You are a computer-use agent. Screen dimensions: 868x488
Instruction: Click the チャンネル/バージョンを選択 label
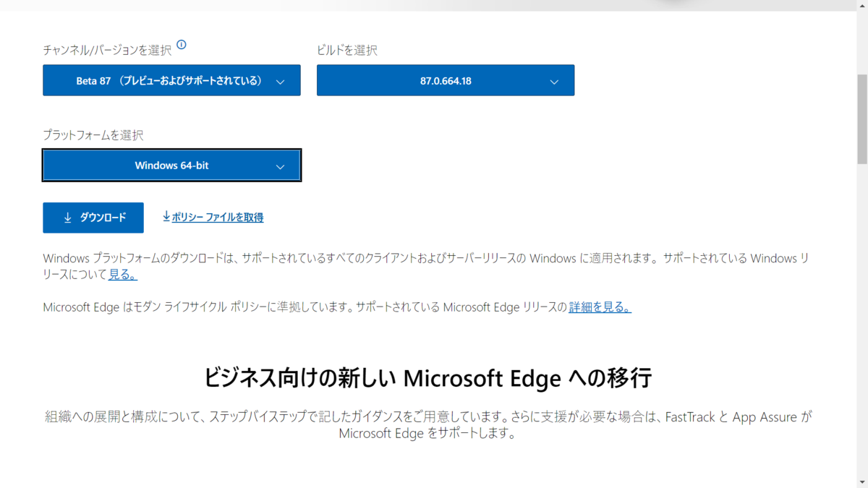click(107, 50)
